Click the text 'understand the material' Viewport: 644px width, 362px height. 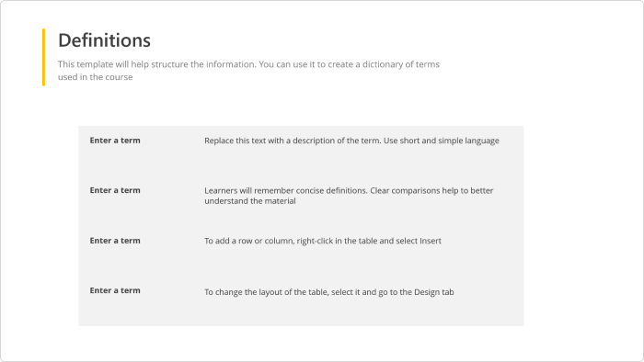click(250, 201)
